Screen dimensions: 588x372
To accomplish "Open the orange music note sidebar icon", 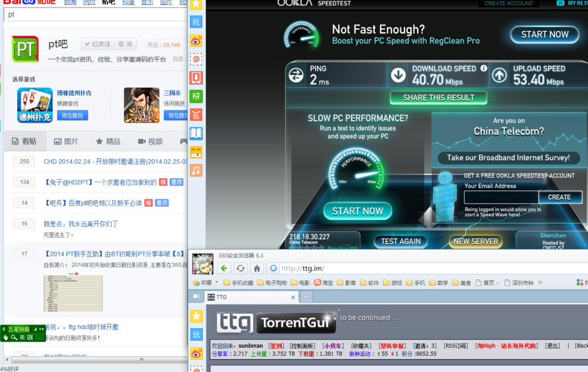I will (x=196, y=170).
